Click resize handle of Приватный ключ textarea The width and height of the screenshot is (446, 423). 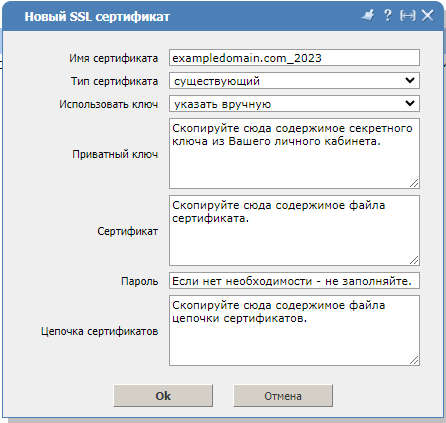coord(414,183)
